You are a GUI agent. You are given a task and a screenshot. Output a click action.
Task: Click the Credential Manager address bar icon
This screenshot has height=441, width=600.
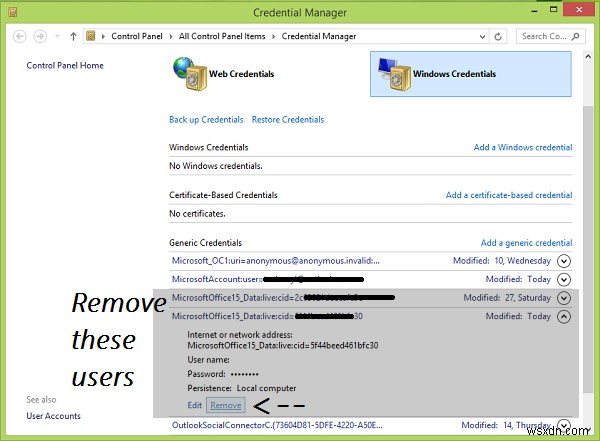(91, 36)
